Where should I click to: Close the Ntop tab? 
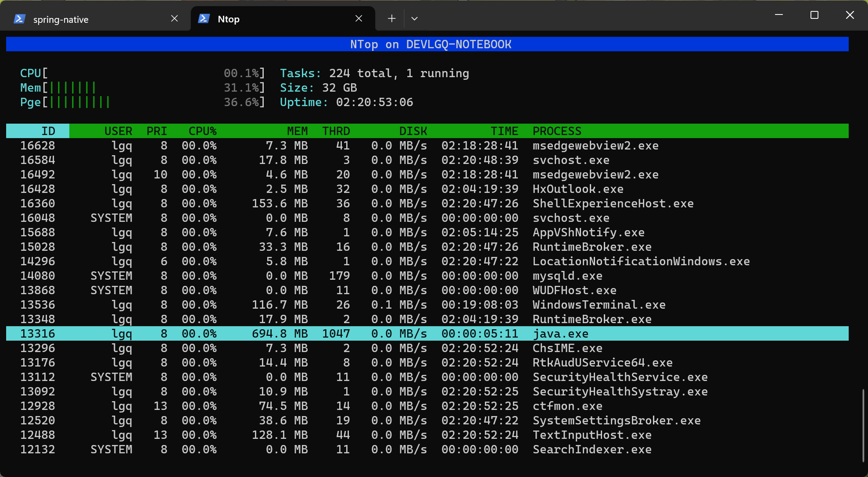click(359, 18)
